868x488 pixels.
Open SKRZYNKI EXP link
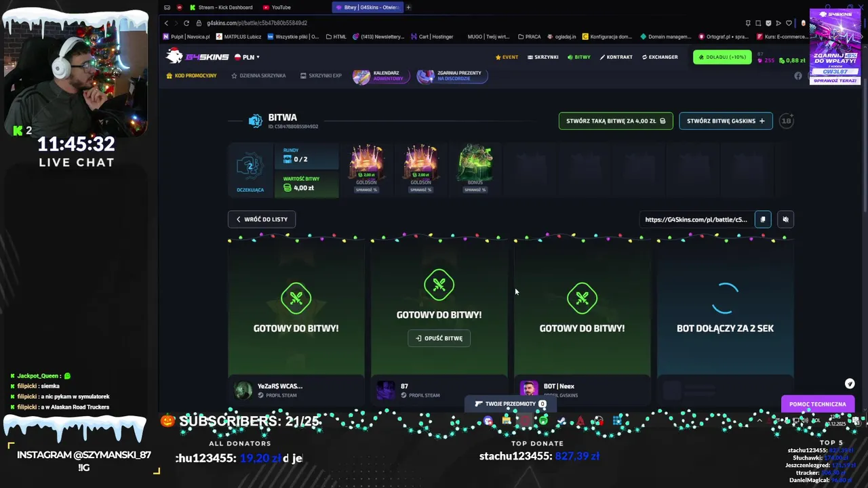coord(321,76)
